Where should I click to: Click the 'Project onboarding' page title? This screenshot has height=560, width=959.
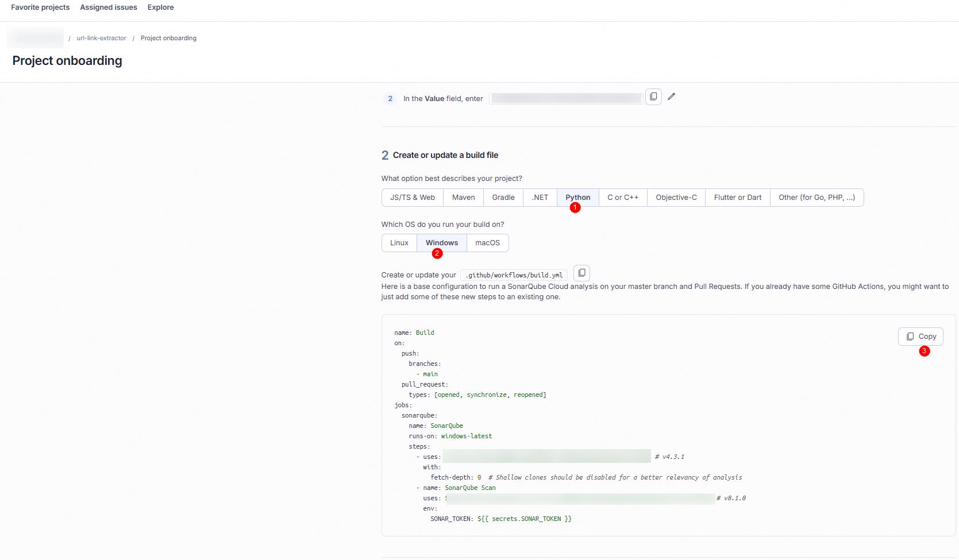tap(67, 61)
